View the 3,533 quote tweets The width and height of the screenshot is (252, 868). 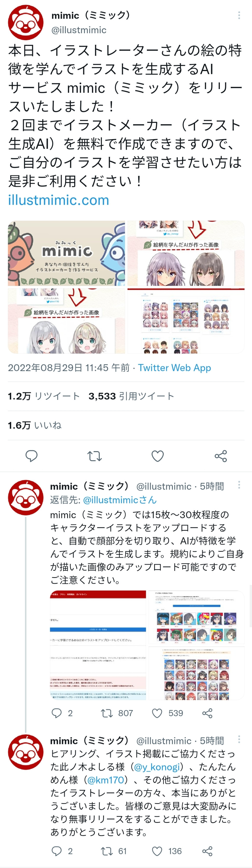[131, 396]
